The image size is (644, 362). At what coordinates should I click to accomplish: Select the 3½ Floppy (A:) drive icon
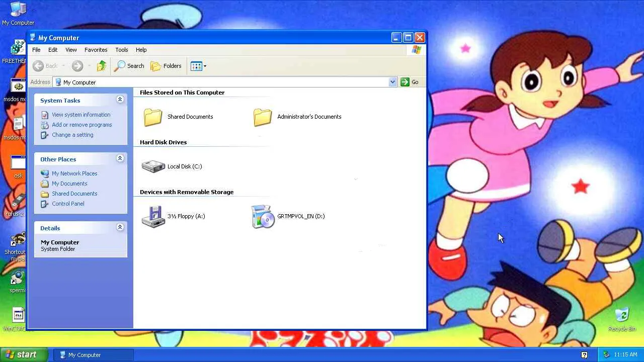[153, 217]
